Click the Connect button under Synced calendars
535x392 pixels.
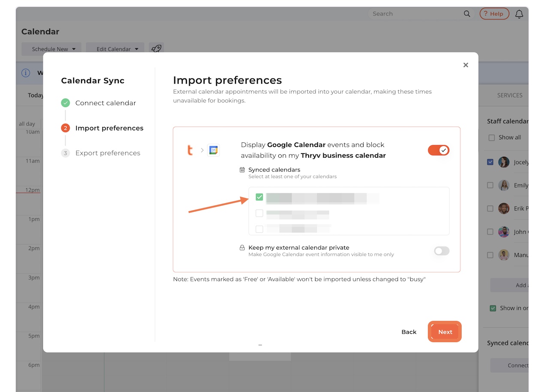click(x=509, y=365)
